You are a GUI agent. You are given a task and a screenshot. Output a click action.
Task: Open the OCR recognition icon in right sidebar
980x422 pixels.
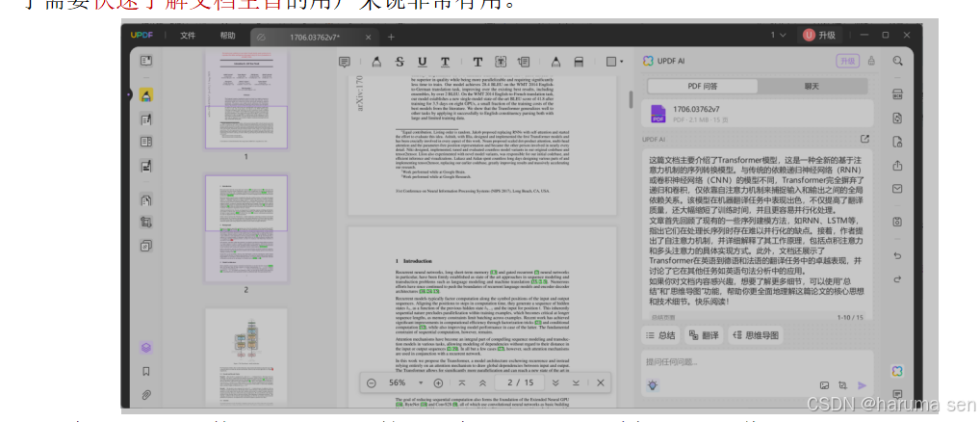(897, 95)
